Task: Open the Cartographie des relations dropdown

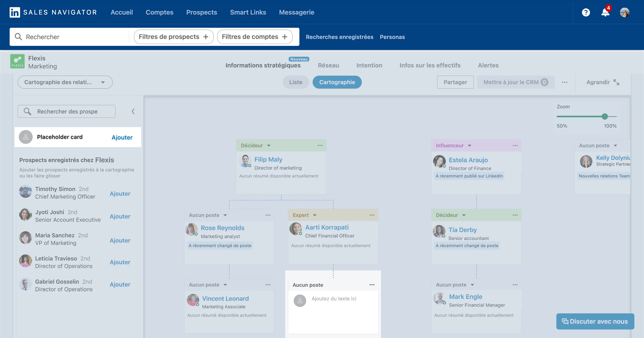Action: click(x=65, y=82)
